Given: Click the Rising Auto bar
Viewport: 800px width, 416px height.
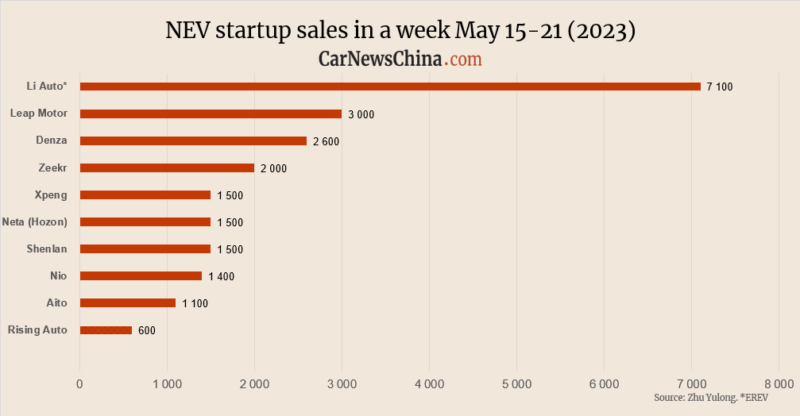Looking at the screenshot, I should [106, 330].
